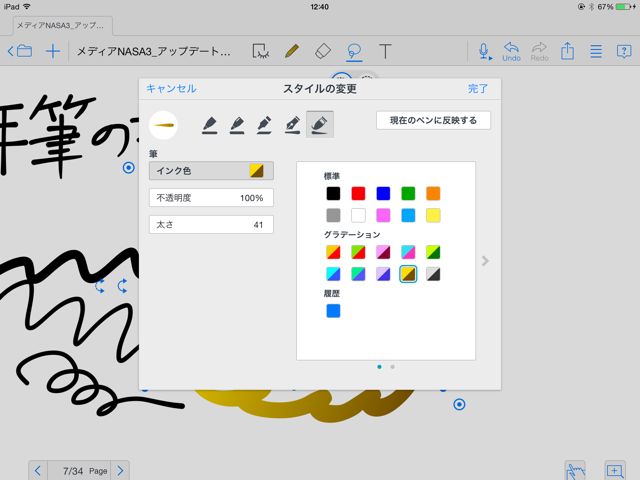Open the help question-mark icon
640x480 pixels.
point(624,51)
